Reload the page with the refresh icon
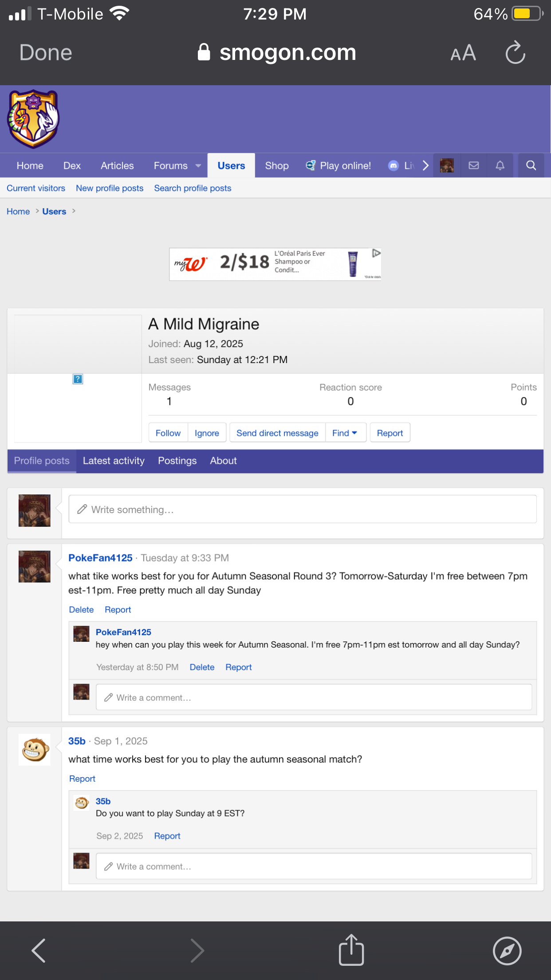This screenshot has height=980, width=551. click(515, 53)
